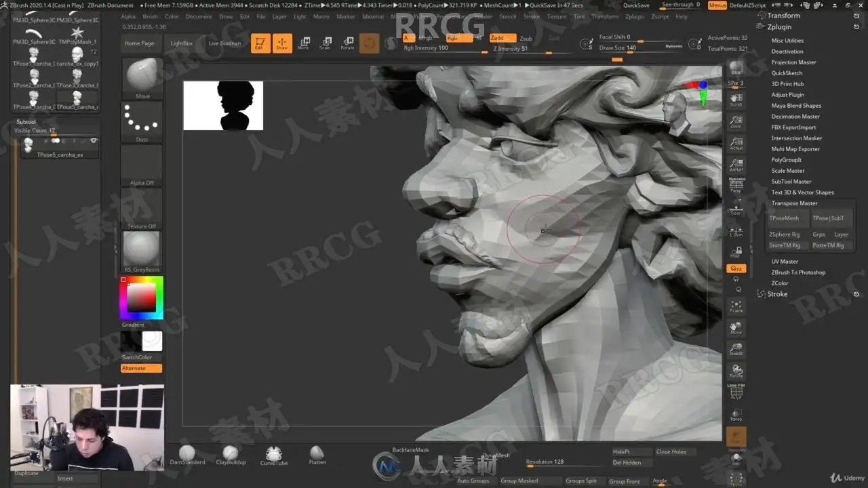
Task: Select the Move transform icon in top shelf
Action: pos(303,43)
